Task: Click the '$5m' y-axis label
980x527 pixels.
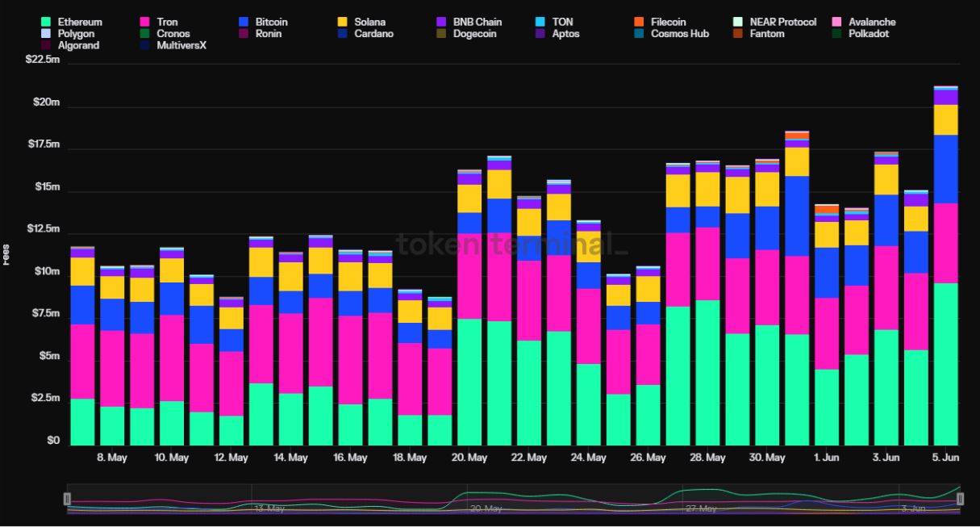Action: [x=49, y=356]
